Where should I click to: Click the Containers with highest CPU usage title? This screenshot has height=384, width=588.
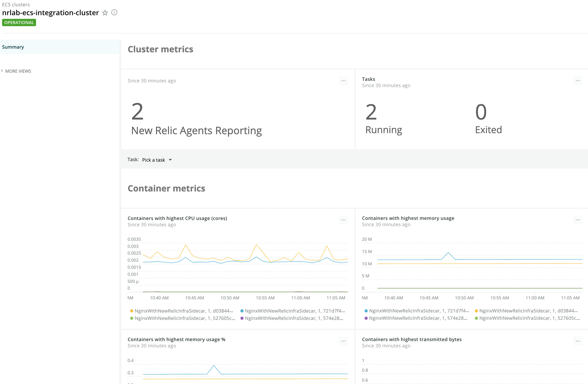[x=177, y=218]
